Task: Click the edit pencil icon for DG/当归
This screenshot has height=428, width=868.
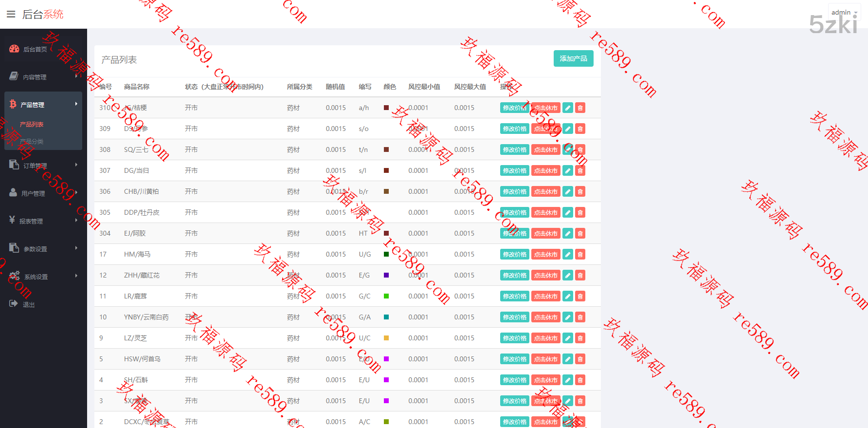Action: pos(567,170)
